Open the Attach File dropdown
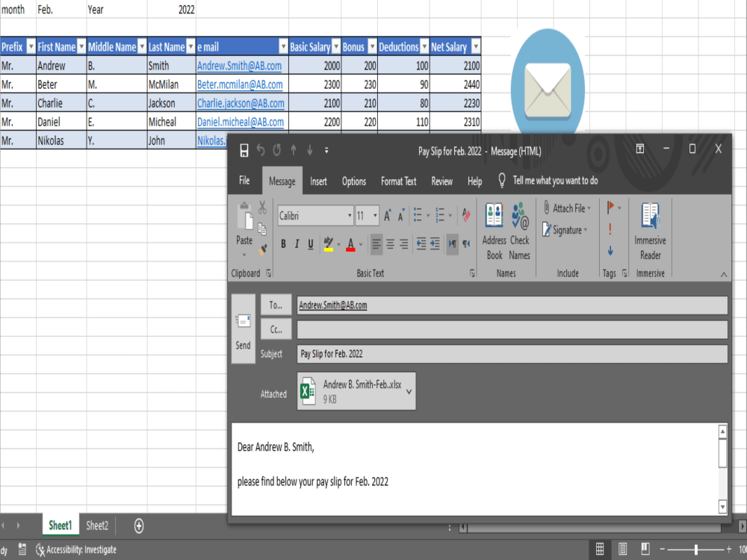747x560 pixels. click(568, 208)
